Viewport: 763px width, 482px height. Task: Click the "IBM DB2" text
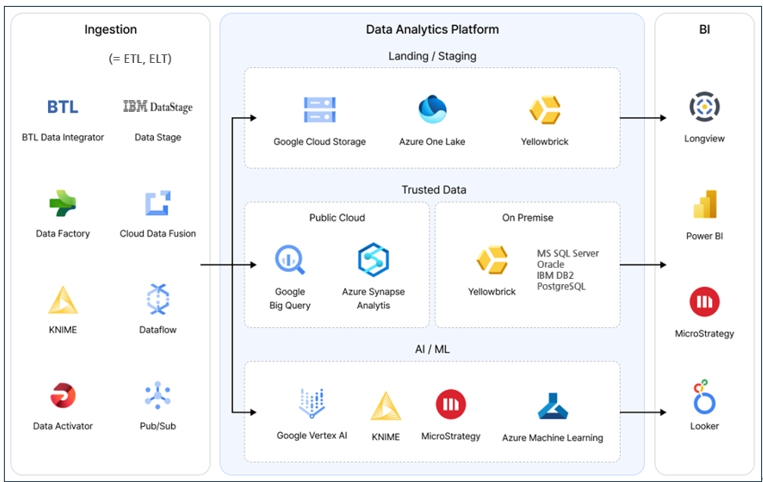555,275
